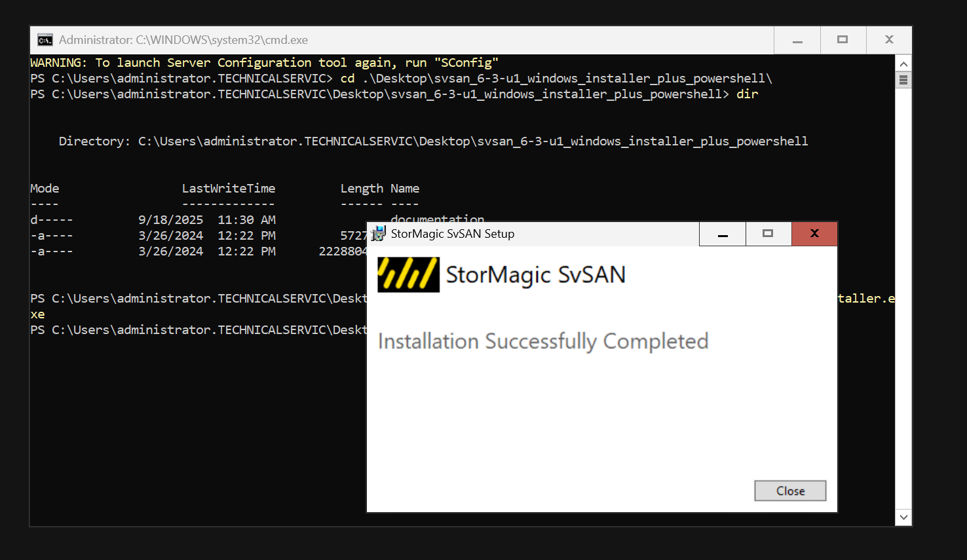Image resolution: width=967 pixels, height=560 pixels.
Task: Click the cmd.exe window title text
Action: (x=183, y=40)
